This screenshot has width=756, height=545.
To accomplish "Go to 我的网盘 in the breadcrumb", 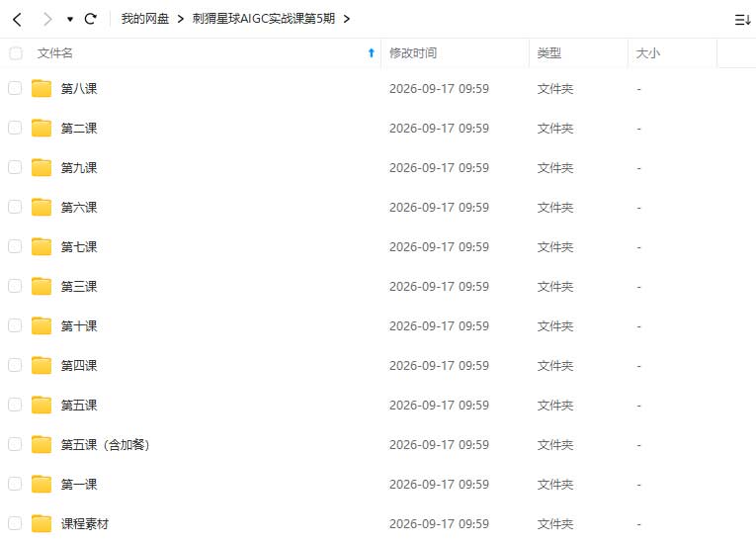I will [x=144, y=19].
